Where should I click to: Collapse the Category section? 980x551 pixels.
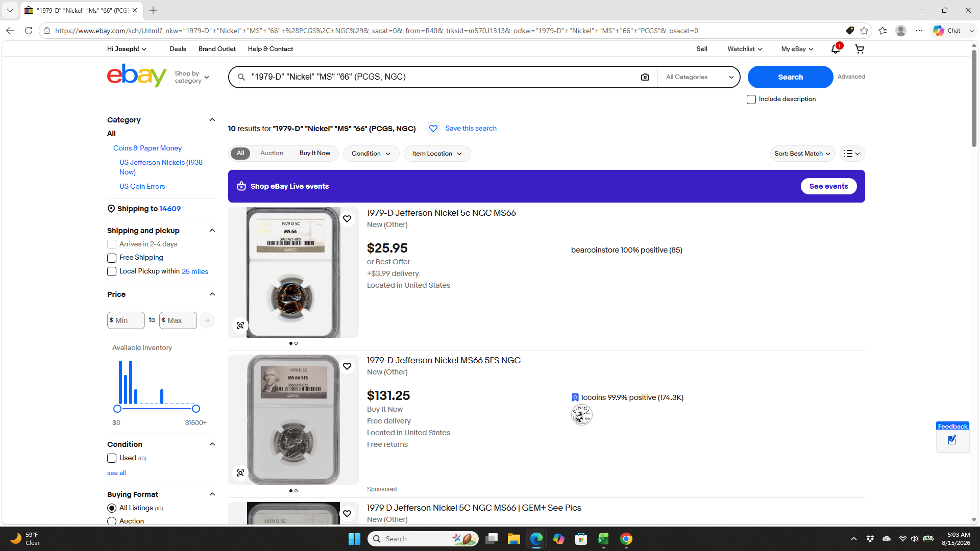(x=212, y=120)
